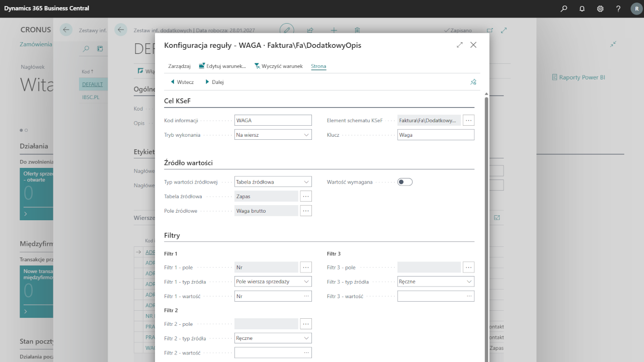The image size is (644, 362).
Task: Open the Tryb wykonania dropdown
Action: tap(274, 135)
